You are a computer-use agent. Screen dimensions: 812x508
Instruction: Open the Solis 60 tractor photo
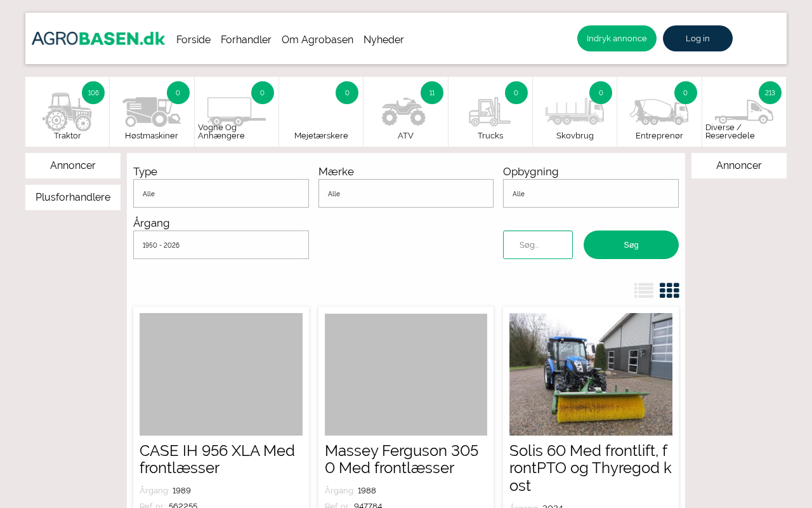pyautogui.click(x=591, y=374)
